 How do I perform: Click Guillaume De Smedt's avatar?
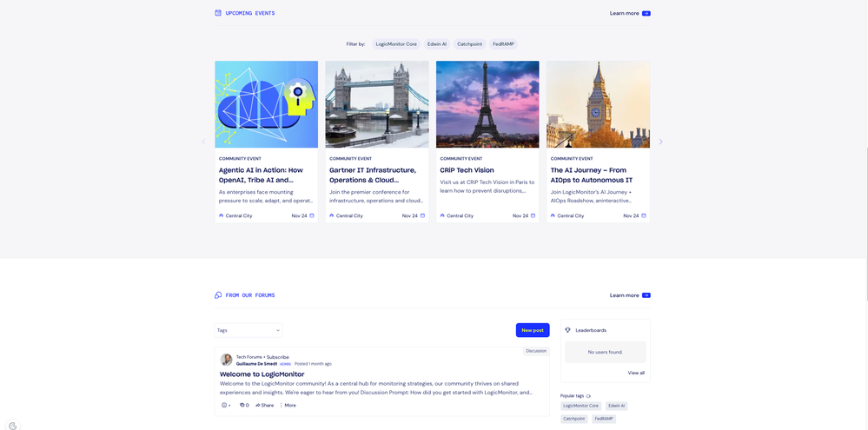click(x=226, y=360)
